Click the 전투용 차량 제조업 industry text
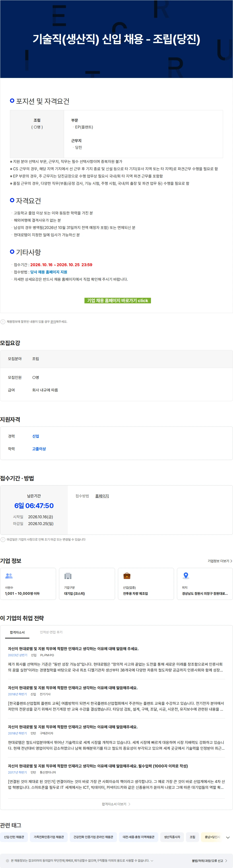This screenshot has height=868, width=233. click(135, 594)
